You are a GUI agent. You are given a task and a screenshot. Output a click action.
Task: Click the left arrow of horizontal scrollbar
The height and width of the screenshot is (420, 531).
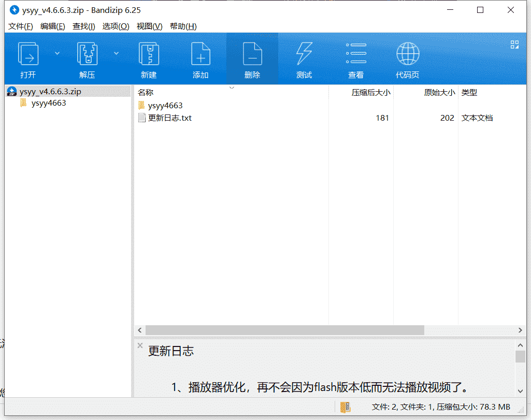[x=140, y=330]
